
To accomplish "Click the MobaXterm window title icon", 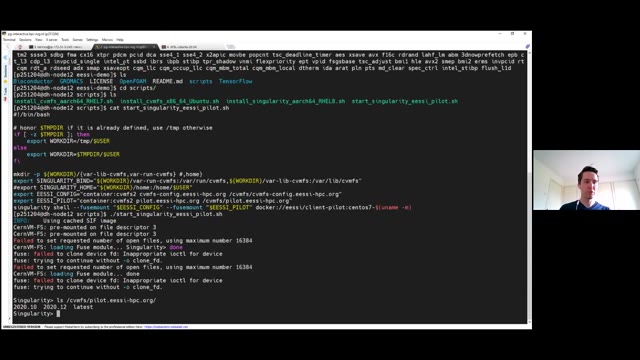I will pyautogui.click(x=4, y=34).
